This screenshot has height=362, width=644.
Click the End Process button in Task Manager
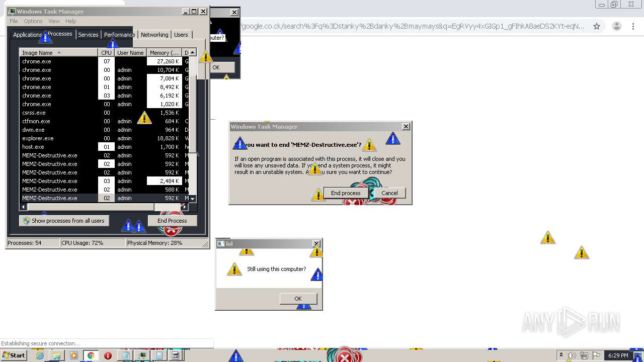click(172, 221)
